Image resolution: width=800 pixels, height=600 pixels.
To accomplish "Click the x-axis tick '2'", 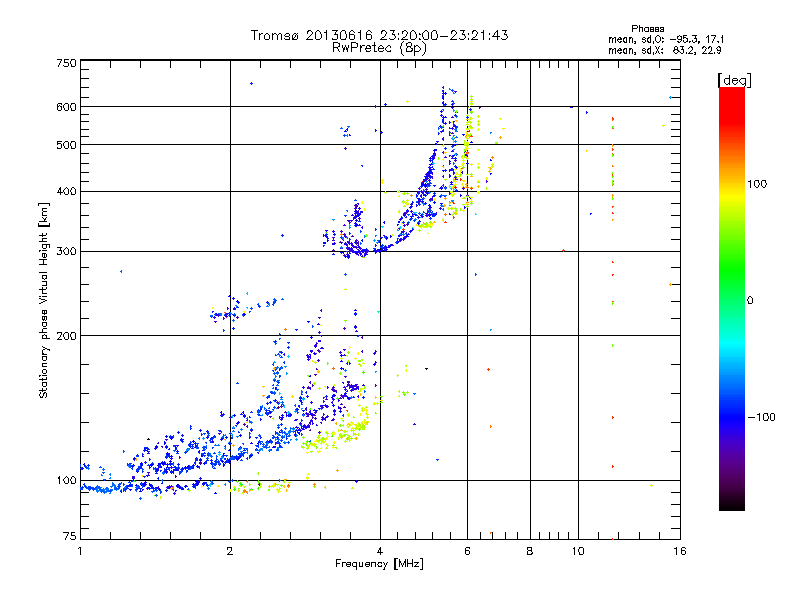I will point(230,551).
